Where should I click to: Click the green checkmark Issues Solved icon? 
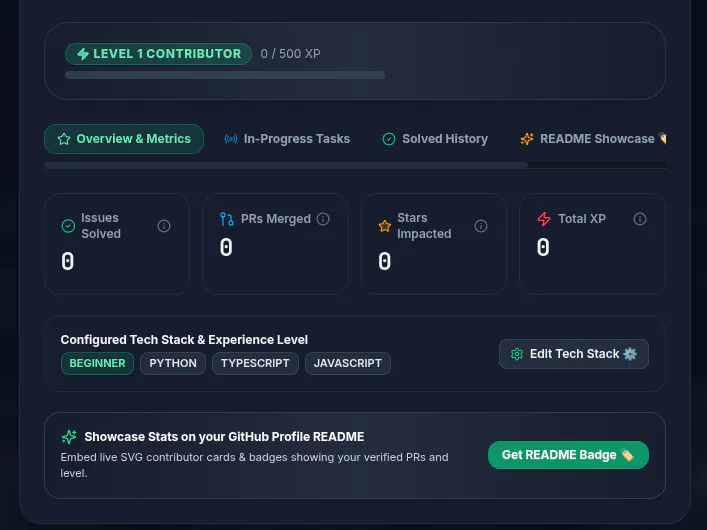click(68, 226)
